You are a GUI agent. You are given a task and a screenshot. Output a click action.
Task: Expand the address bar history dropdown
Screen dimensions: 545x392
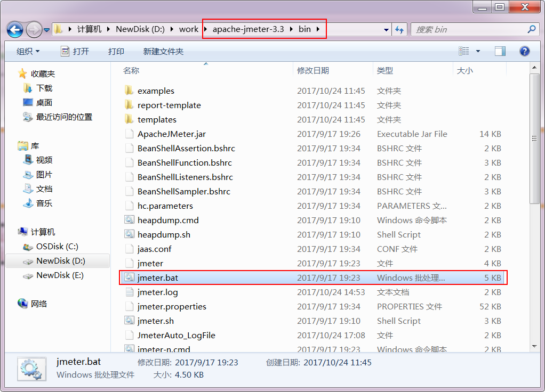386,30
